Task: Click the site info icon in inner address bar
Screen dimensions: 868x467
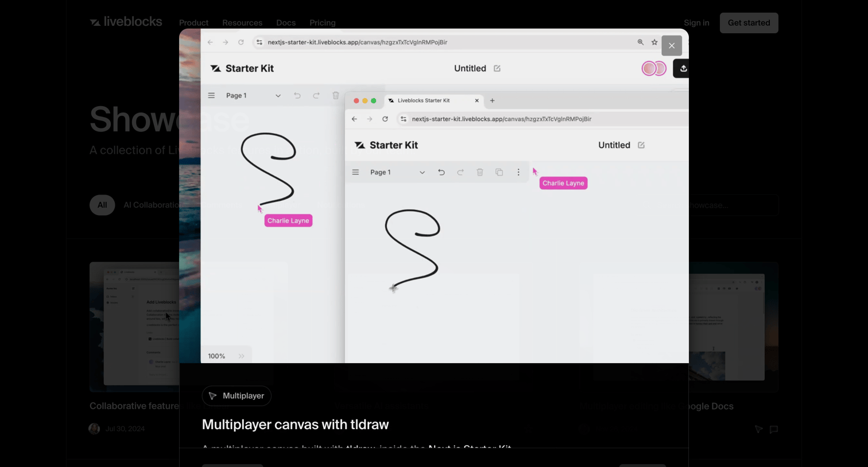Action: (x=404, y=119)
